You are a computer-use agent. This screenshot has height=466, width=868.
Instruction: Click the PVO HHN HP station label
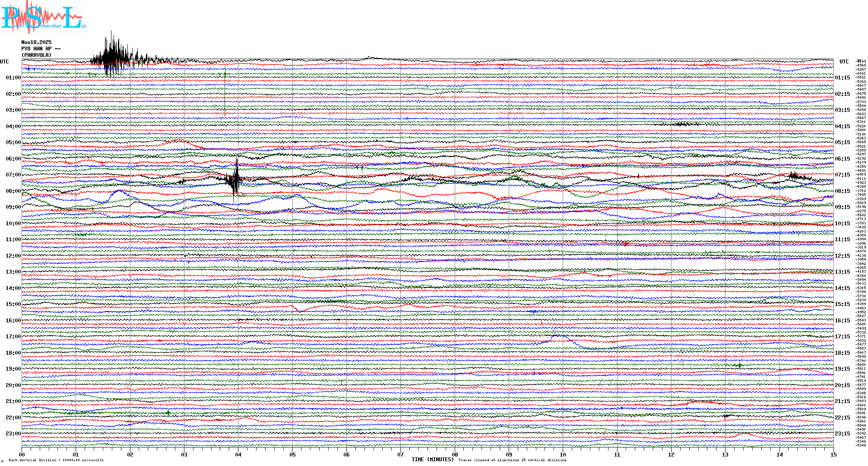tap(41, 49)
